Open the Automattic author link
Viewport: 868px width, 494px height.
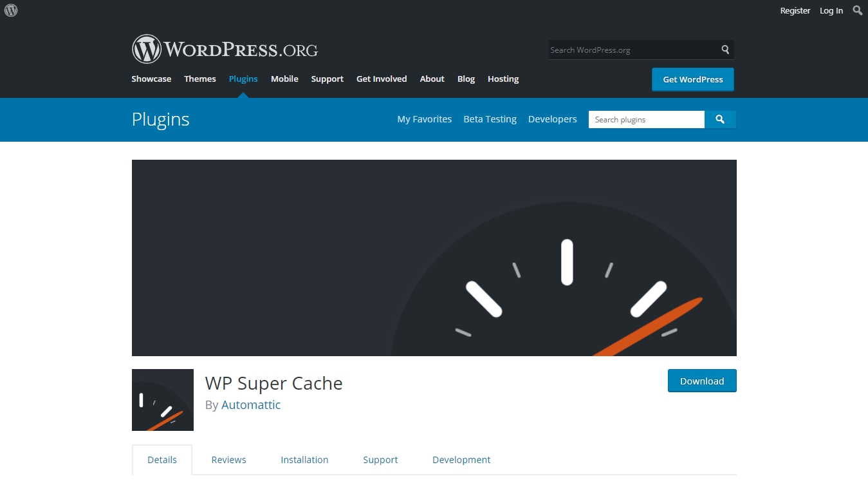[x=251, y=405]
